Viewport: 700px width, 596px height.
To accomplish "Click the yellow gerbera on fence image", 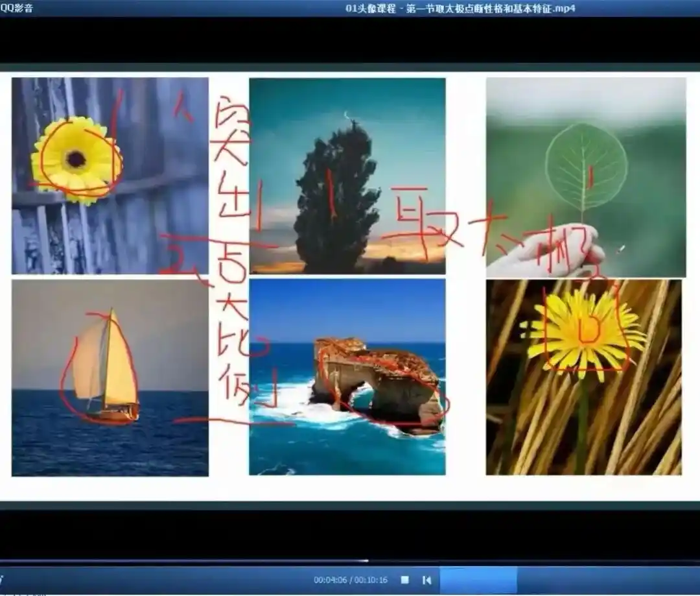I will [x=110, y=176].
